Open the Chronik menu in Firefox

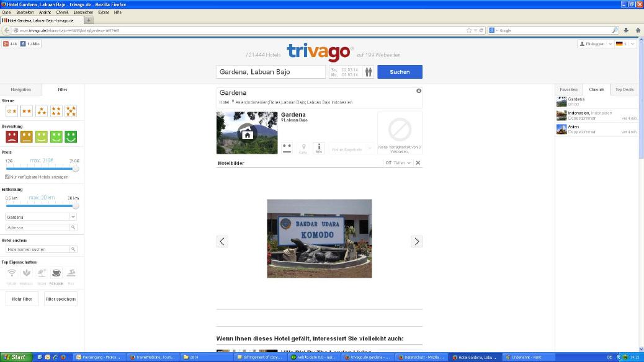62,12
